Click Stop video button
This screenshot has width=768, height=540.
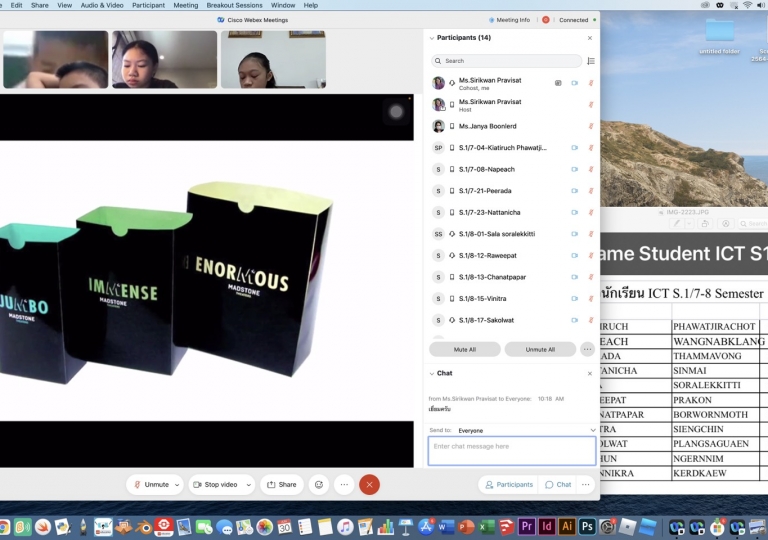coord(216,485)
